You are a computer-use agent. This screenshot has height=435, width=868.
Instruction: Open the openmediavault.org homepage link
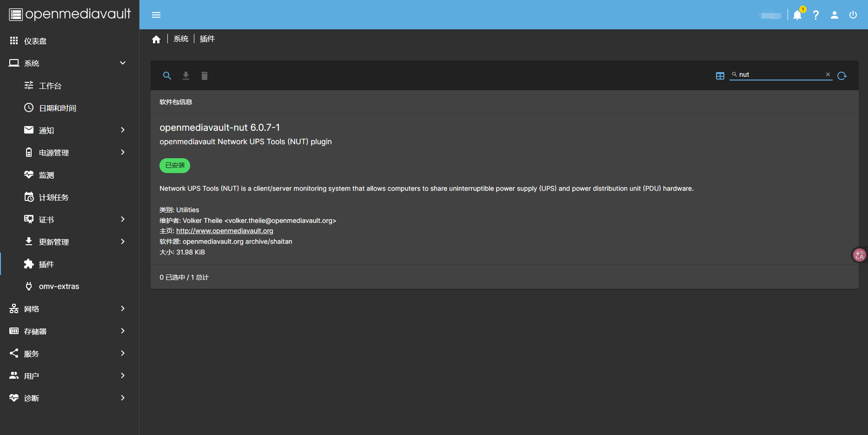(x=225, y=231)
